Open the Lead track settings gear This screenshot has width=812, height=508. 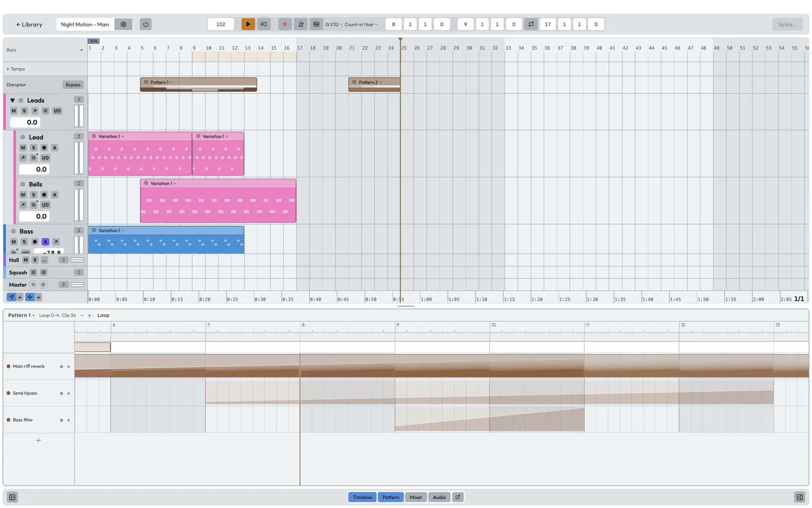point(23,137)
